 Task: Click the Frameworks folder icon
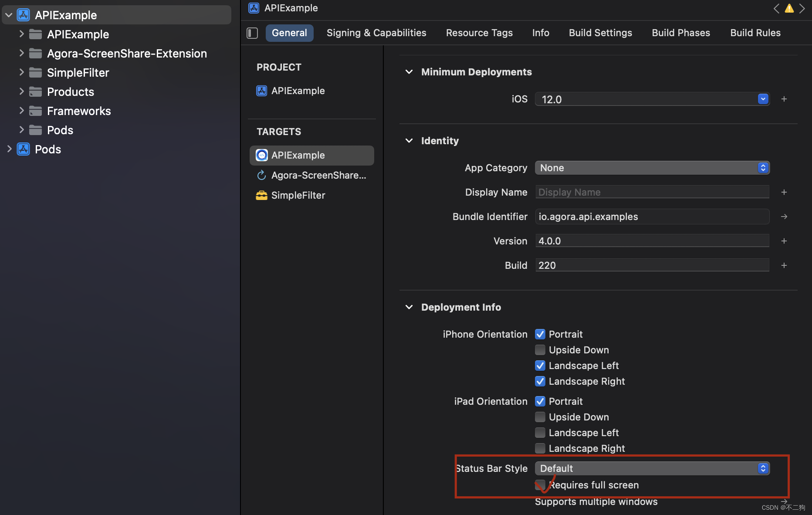(x=35, y=111)
